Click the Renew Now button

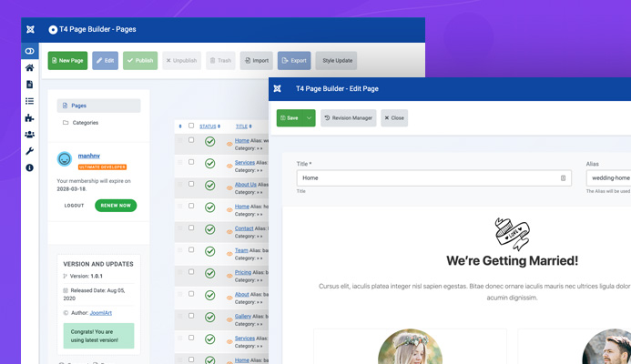click(x=116, y=206)
